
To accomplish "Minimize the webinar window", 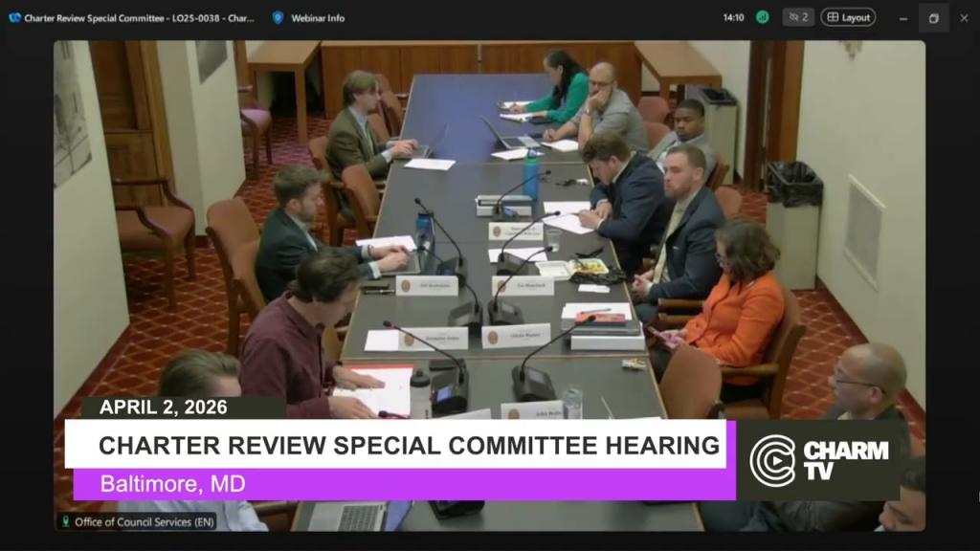I will coord(903,17).
